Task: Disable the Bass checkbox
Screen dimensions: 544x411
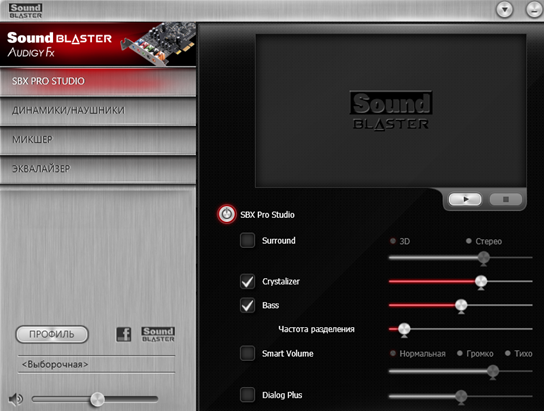Action: tap(247, 305)
